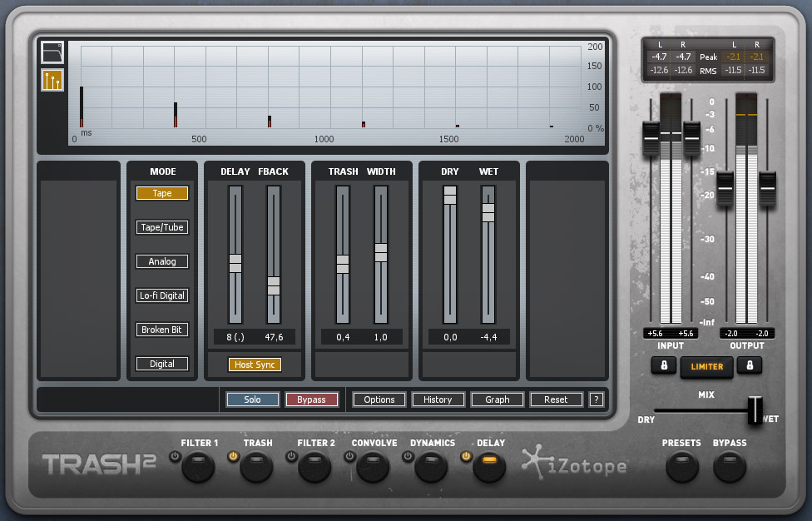Open the Options panel

(x=379, y=399)
